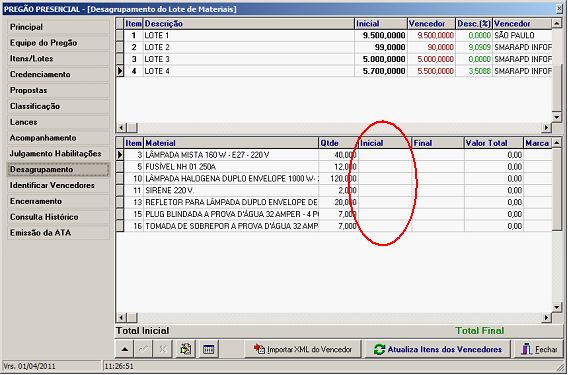Image resolution: width=568 pixels, height=375 pixels.
Task: Click the Final column header
Action: point(438,143)
